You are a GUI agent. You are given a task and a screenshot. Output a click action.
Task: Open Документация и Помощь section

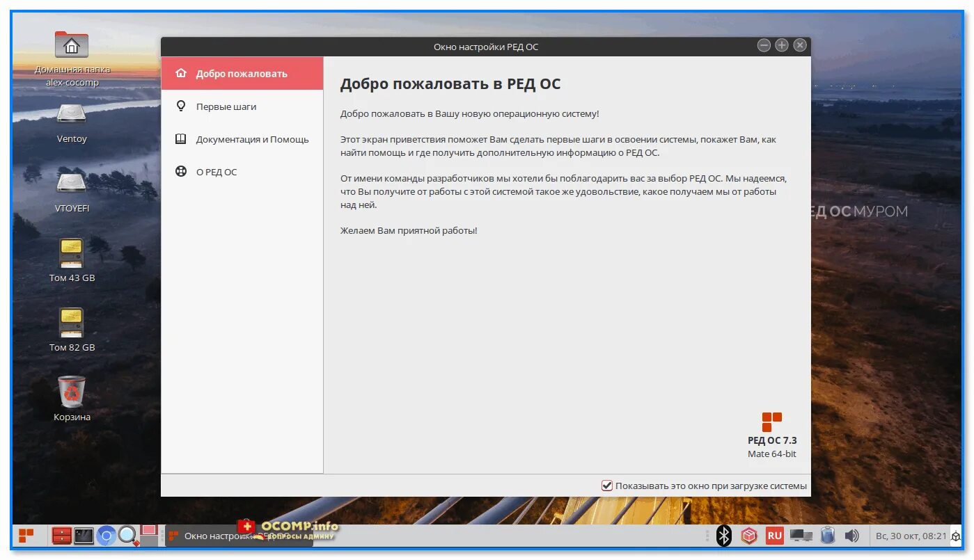click(242, 139)
